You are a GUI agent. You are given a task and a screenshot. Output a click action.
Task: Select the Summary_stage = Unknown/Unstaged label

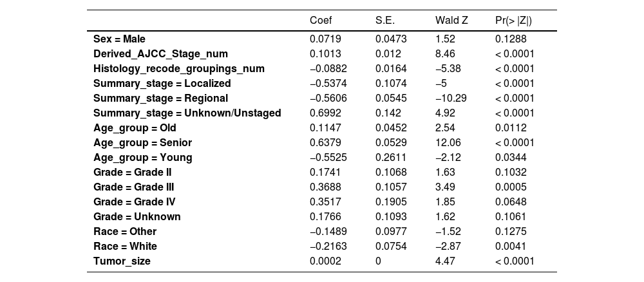187,113
